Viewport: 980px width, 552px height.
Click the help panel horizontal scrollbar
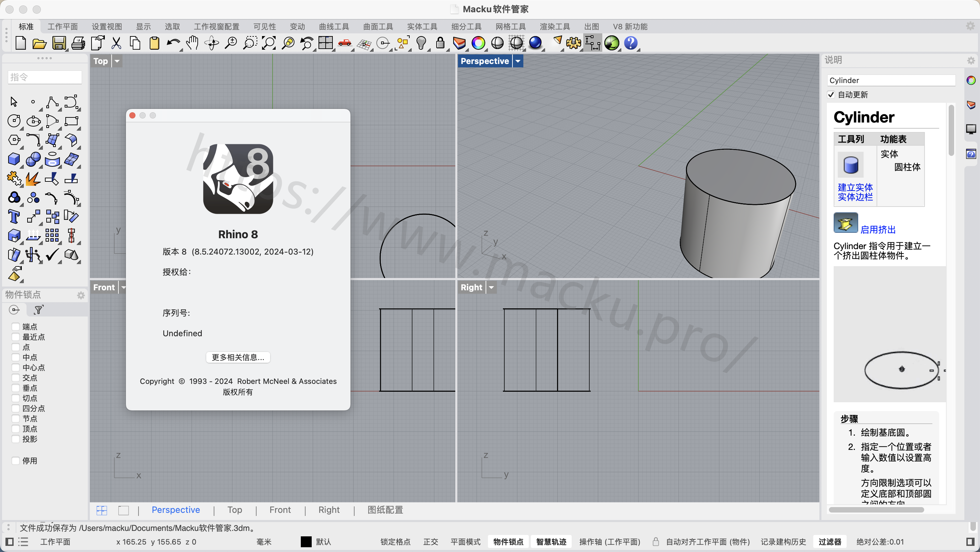876,510
